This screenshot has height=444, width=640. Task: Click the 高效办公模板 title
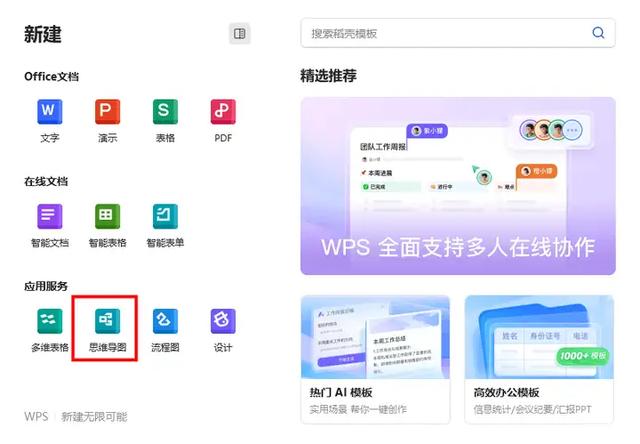point(507,393)
